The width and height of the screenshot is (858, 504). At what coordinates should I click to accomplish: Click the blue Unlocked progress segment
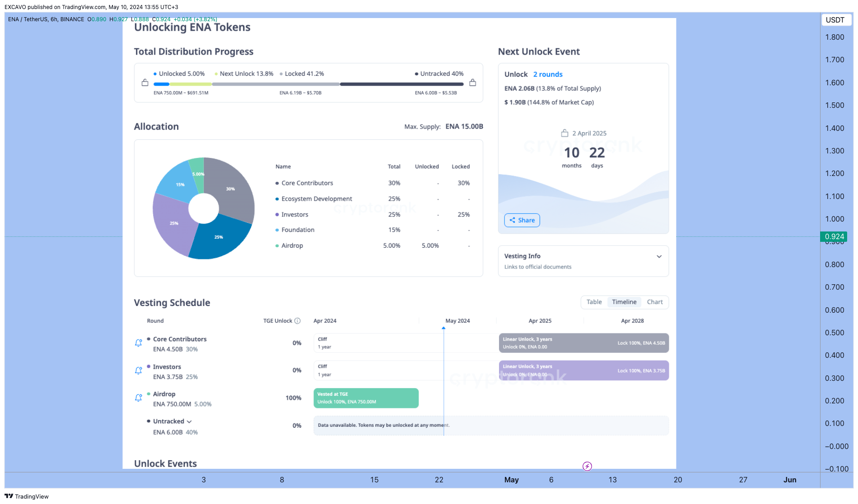coord(161,84)
